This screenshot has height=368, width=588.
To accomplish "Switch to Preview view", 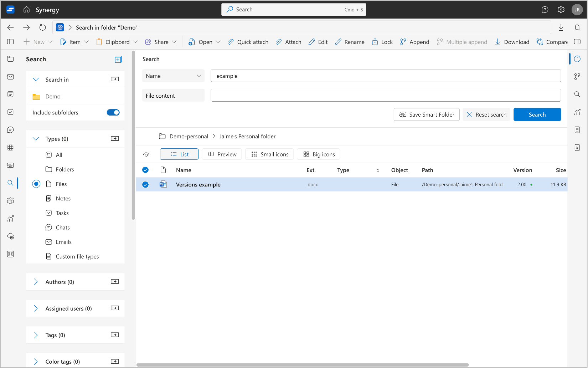I will coord(222,154).
